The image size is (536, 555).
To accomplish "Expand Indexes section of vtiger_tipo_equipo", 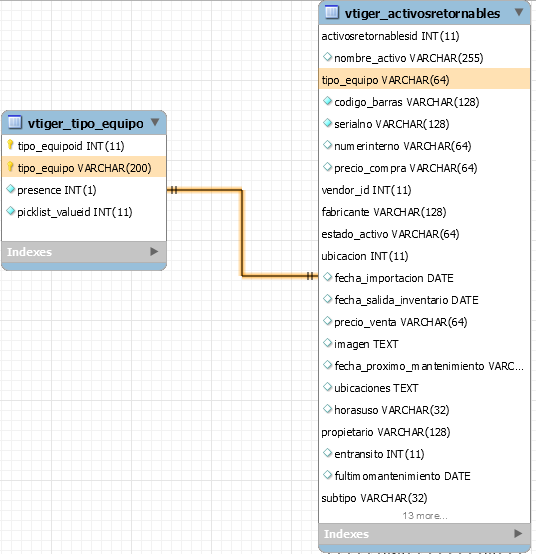I will coord(154,252).
